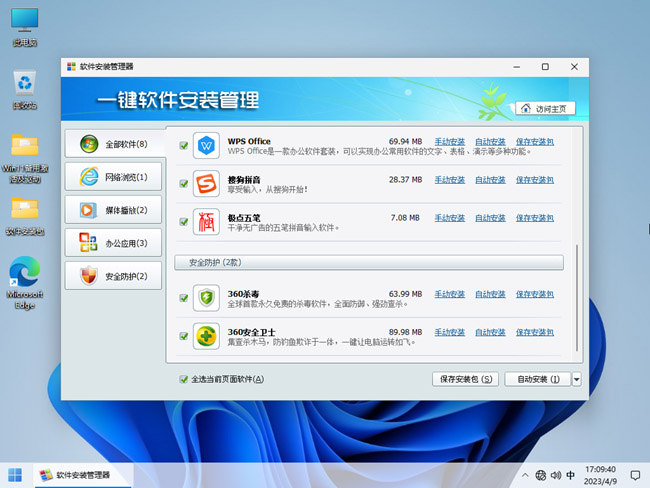Viewport: 650px width, 488px height.
Task: Open This PC desktop icon
Action: tap(24, 27)
